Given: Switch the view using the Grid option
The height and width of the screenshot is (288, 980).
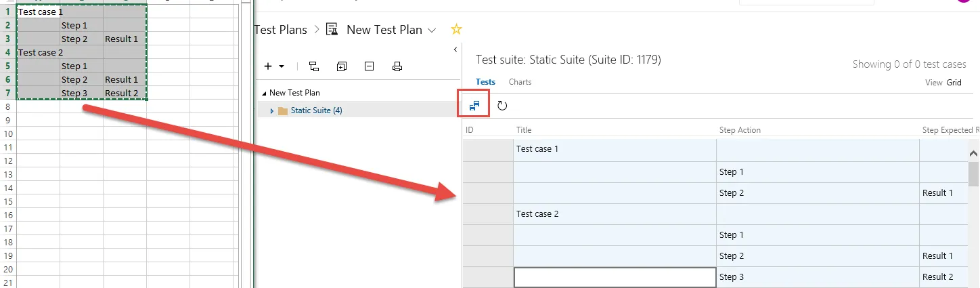Looking at the screenshot, I should coord(954,83).
